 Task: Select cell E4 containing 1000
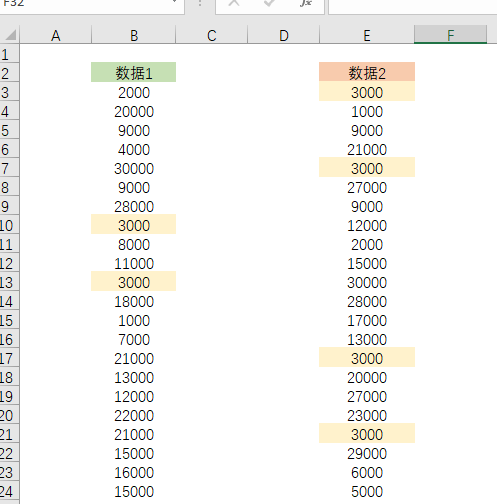click(367, 111)
